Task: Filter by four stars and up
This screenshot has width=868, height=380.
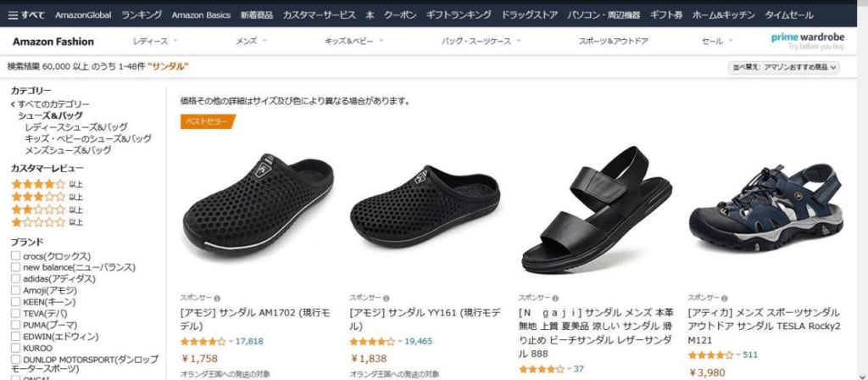Action: [x=47, y=184]
